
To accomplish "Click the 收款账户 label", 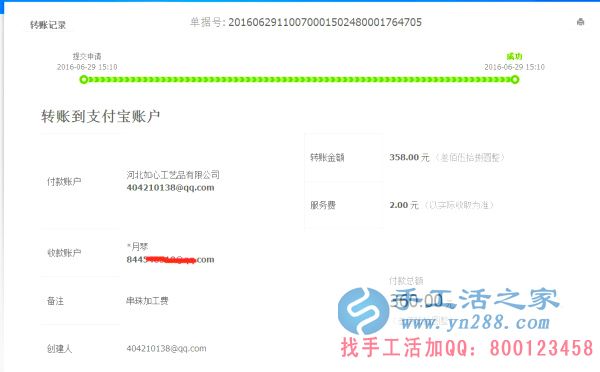I will pos(64,253).
